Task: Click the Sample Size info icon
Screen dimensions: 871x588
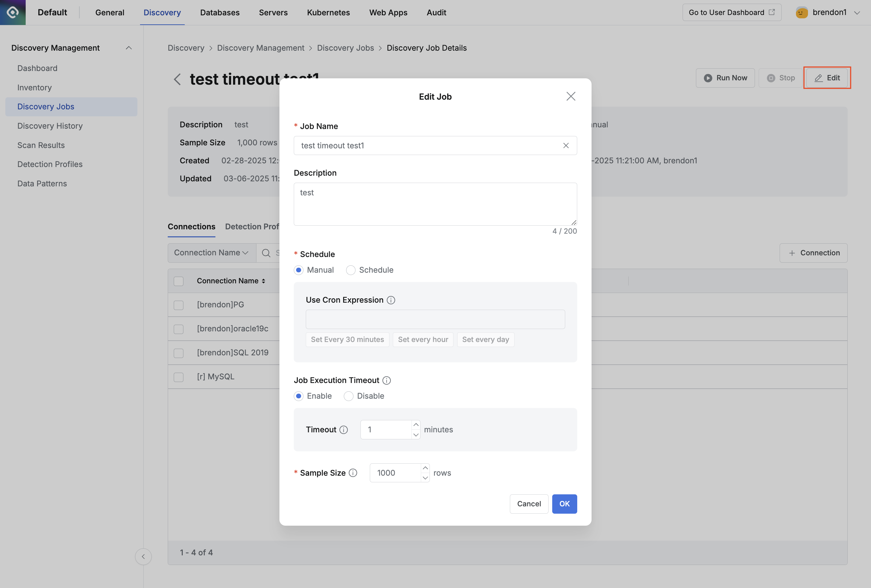Action: pos(353,473)
